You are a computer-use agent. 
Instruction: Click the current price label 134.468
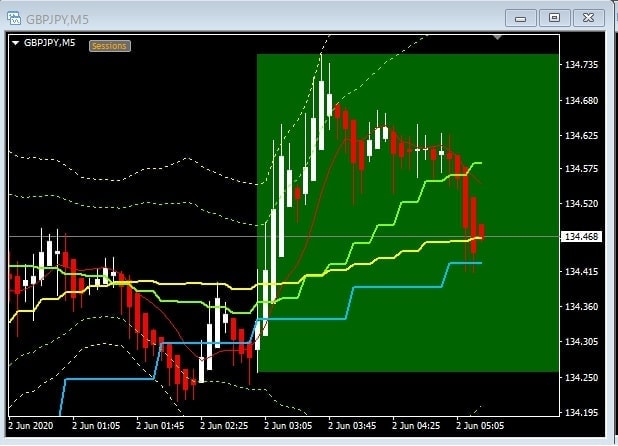pyautogui.click(x=581, y=237)
